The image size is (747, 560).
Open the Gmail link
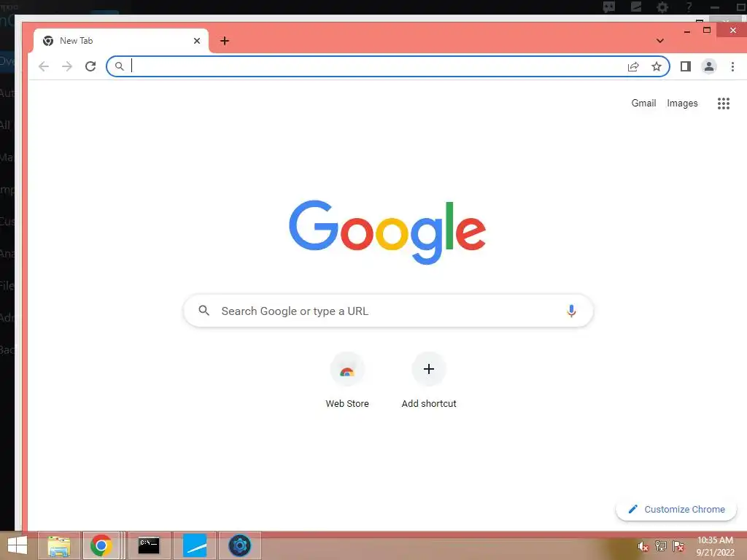click(643, 104)
